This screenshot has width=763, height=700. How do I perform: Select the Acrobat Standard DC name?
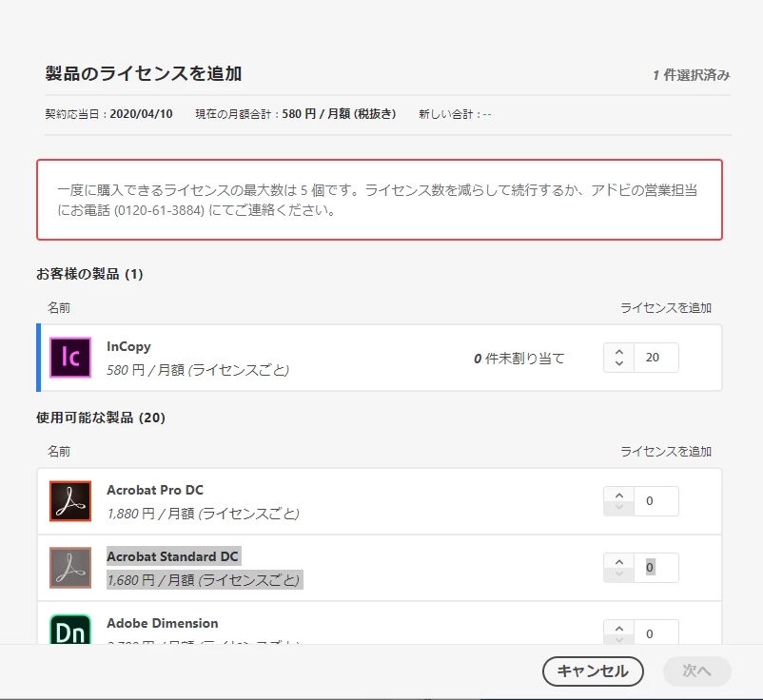coord(173,556)
